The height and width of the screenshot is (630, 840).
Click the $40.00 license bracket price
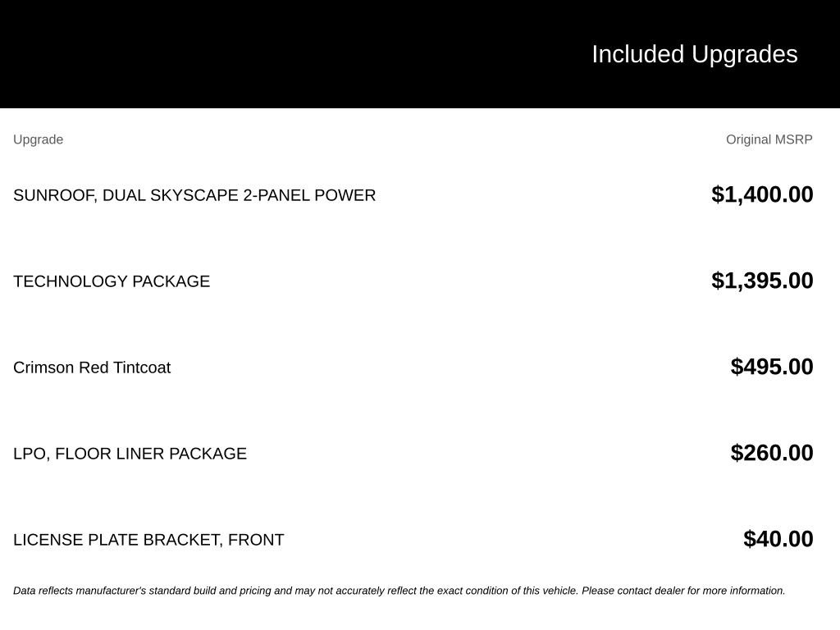(x=778, y=539)
